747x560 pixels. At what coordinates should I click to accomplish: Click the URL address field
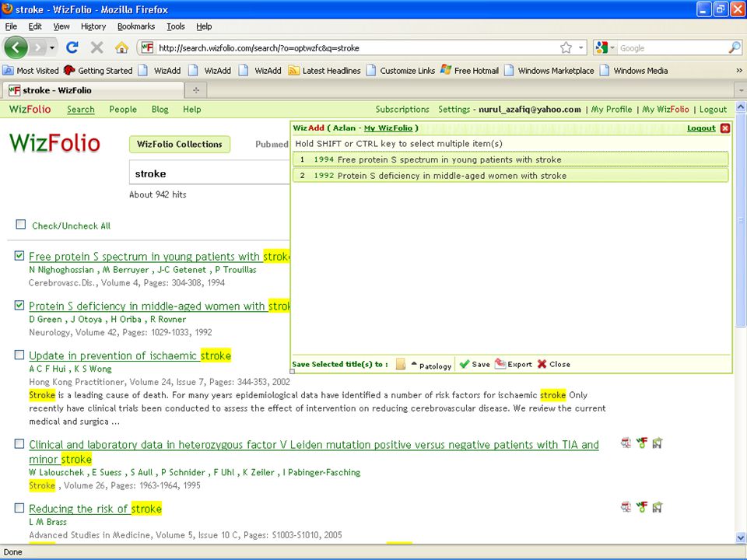coord(357,47)
